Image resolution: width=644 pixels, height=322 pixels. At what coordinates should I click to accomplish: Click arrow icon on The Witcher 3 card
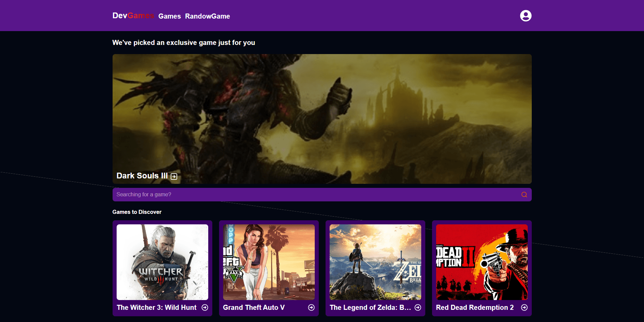[x=205, y=307]
